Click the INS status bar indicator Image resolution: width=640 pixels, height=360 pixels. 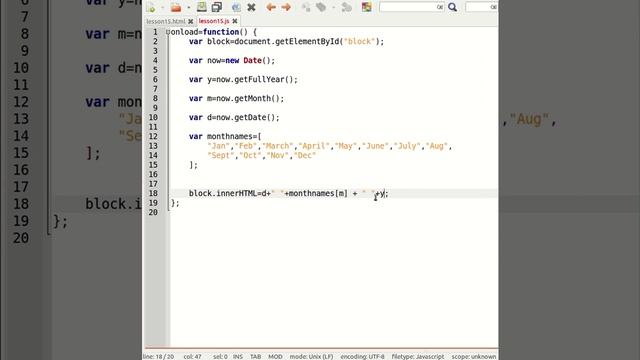coord(238,356)
